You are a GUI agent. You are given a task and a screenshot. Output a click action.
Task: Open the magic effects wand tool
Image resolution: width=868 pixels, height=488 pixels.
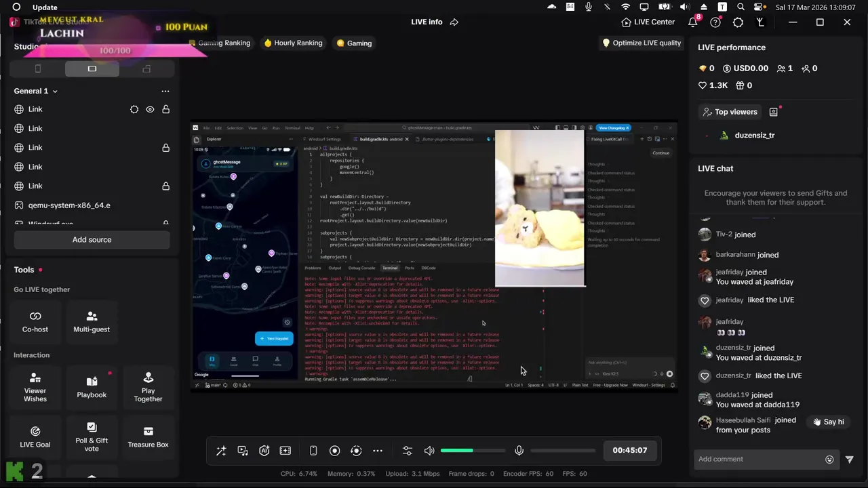click(x=221, y=451)
